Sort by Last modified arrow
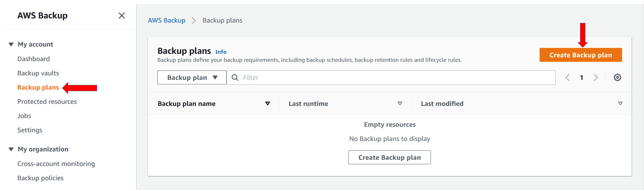The image size is (644, 191). coord(620,103)
